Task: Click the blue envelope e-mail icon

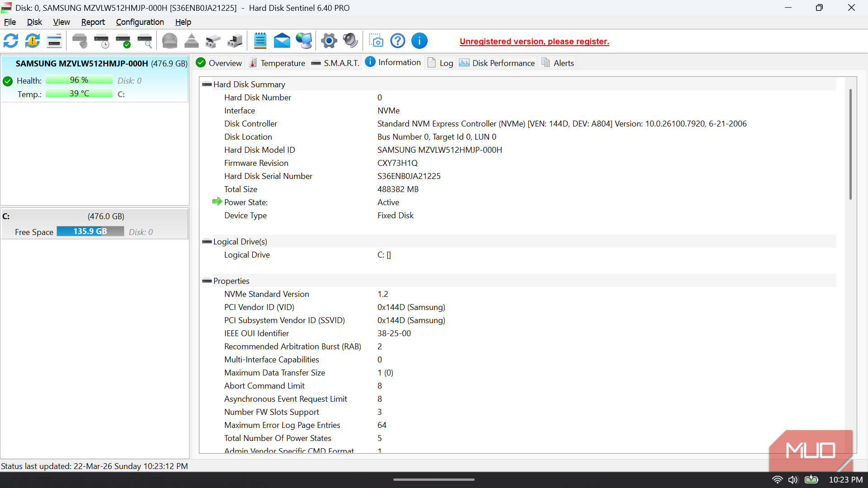Action: (x=282, y=41)
